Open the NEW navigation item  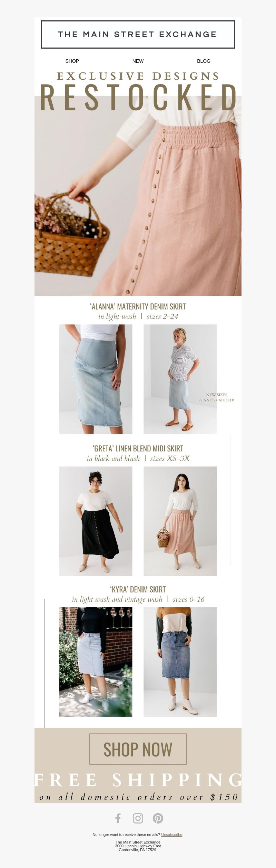click(138, 61)
